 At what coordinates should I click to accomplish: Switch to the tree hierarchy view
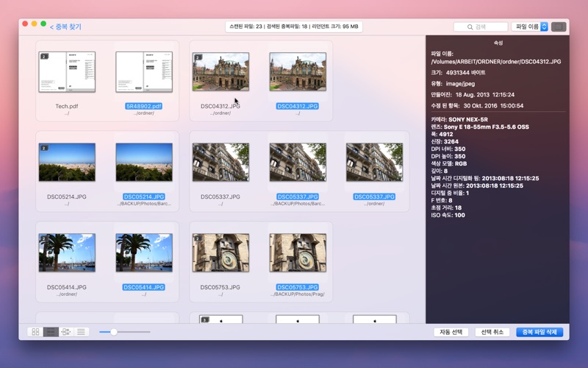[x=66, y=332]
